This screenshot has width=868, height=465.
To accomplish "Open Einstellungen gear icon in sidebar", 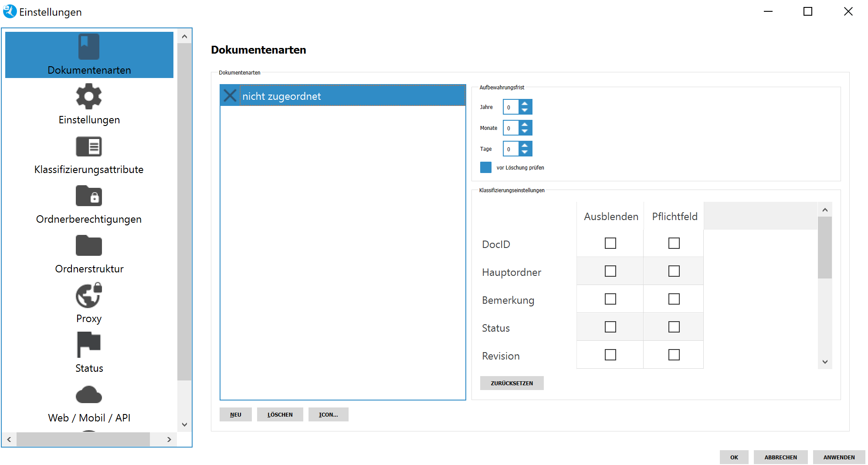I will pos(88,96).
